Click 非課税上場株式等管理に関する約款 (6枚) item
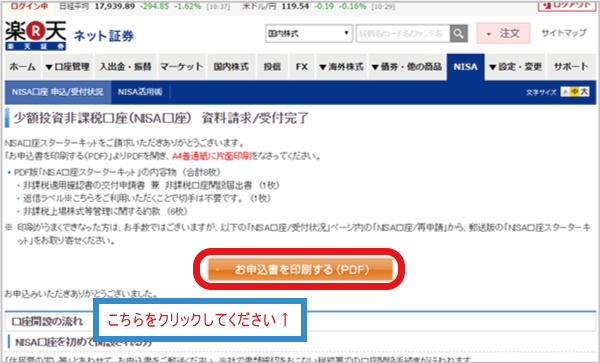The image size is (600, 363). (x=106, y=211)
